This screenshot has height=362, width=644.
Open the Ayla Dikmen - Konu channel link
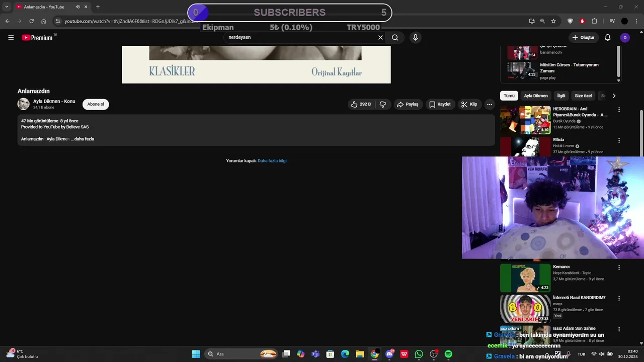[54, 101]
